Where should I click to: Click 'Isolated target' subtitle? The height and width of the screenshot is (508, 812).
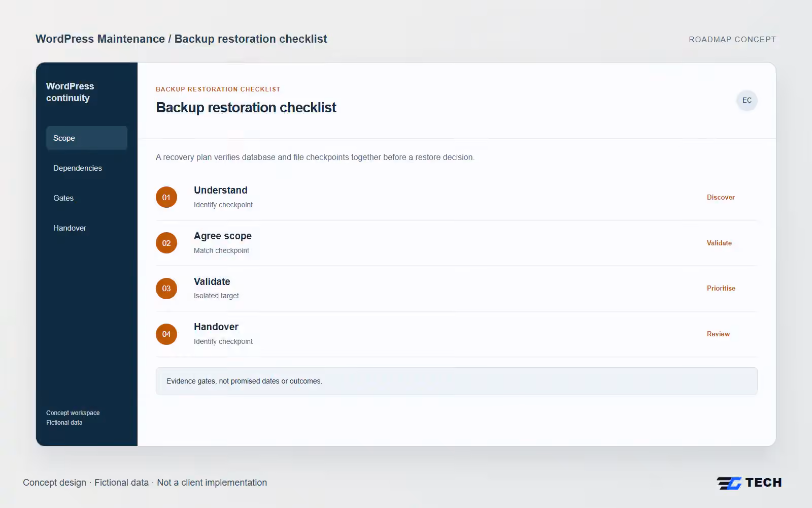point(216,296)
